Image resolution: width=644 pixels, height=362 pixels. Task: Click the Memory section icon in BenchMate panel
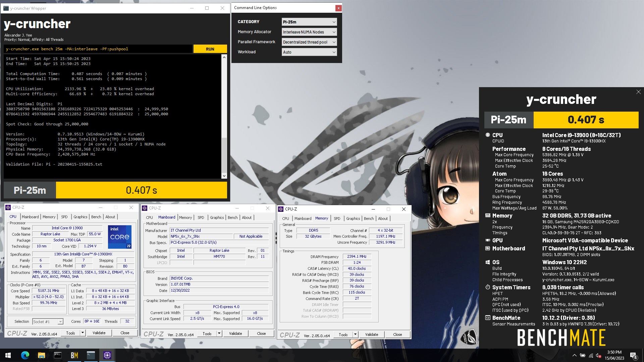click(488, 216)
